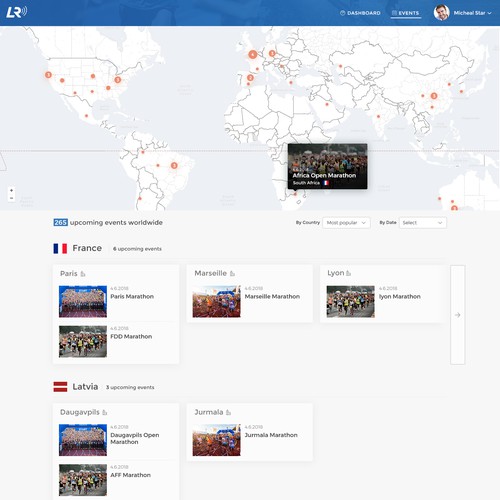Click the Spain cluster marker numbered 2
500x500 pixels.
point(250,78)
